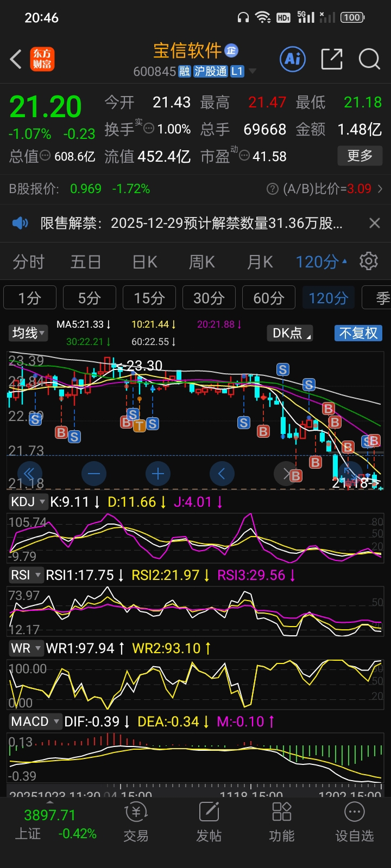The height and width of the screenshot is (868, 391).
Task: Open the MACD indicator dropdown
Action: click(x=35, y=722)
